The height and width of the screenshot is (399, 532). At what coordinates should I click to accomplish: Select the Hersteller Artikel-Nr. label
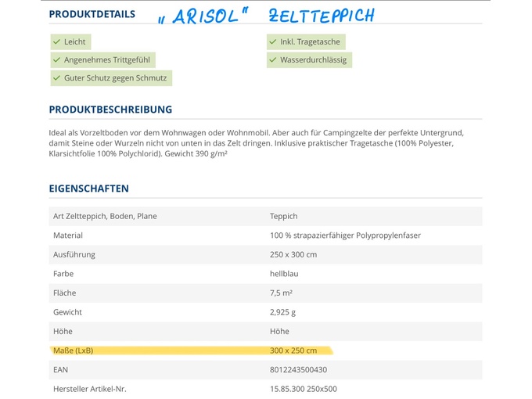click(x=90, y=389)
